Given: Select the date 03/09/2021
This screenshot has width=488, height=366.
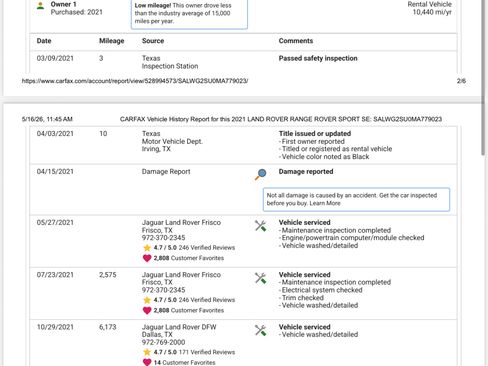Looking at the screenshot, I should click(55, 58).
